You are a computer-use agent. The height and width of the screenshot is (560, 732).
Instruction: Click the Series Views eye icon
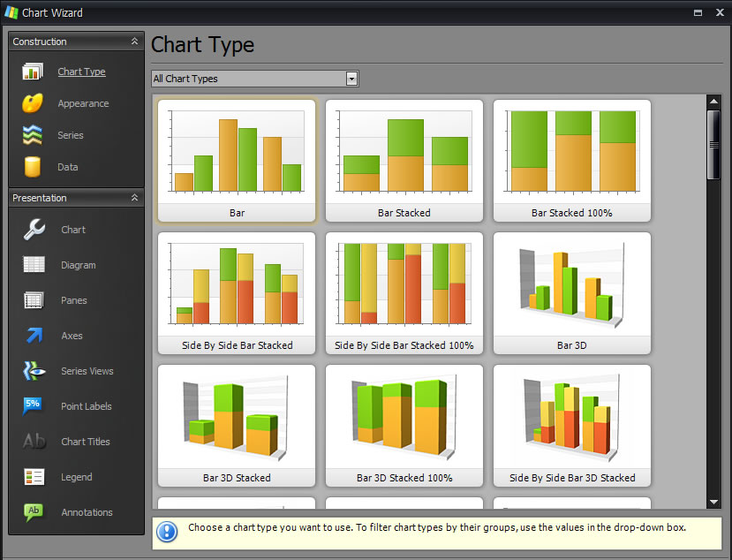34,370
